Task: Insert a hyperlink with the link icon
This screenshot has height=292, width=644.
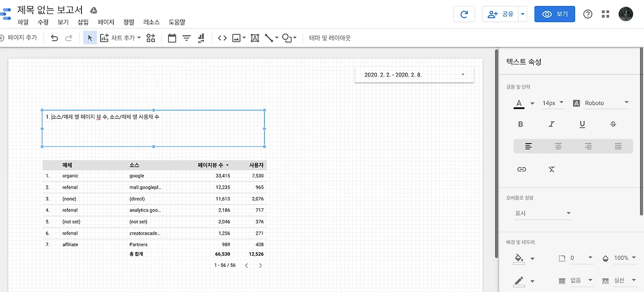Action: [x=522, y=169]
